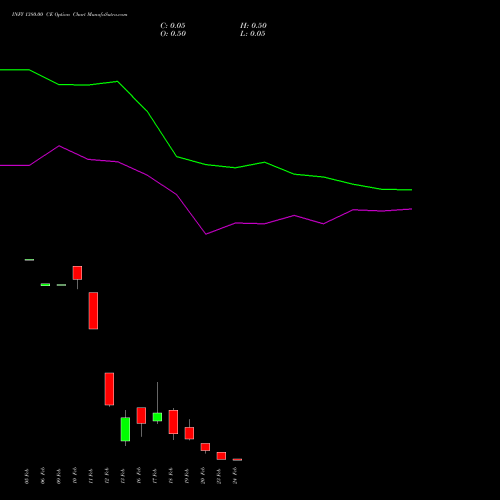Select the close value 'C: 0.05'
This screenshot has width=500, height=500.
click(x=173, y=26)
